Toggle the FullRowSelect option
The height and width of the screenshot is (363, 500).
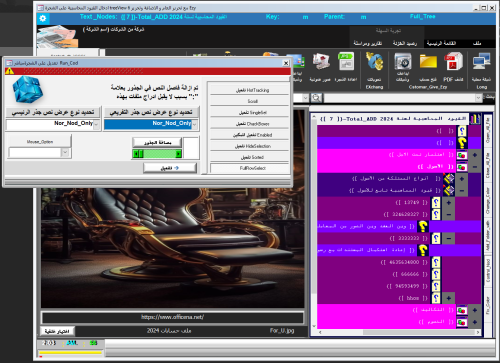(249, 168)
